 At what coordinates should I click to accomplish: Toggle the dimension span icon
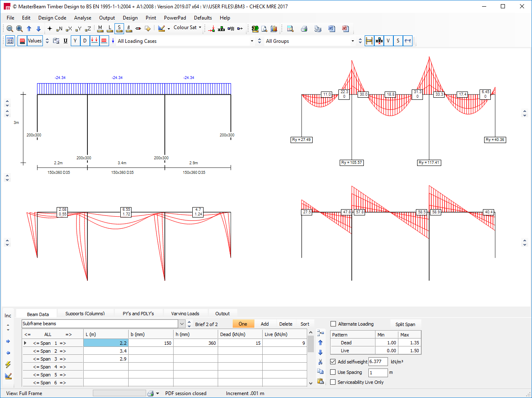click(x=408, y=41)
